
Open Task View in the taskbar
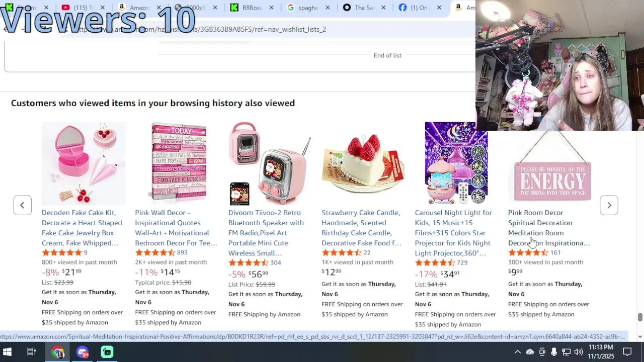(31, 352)
